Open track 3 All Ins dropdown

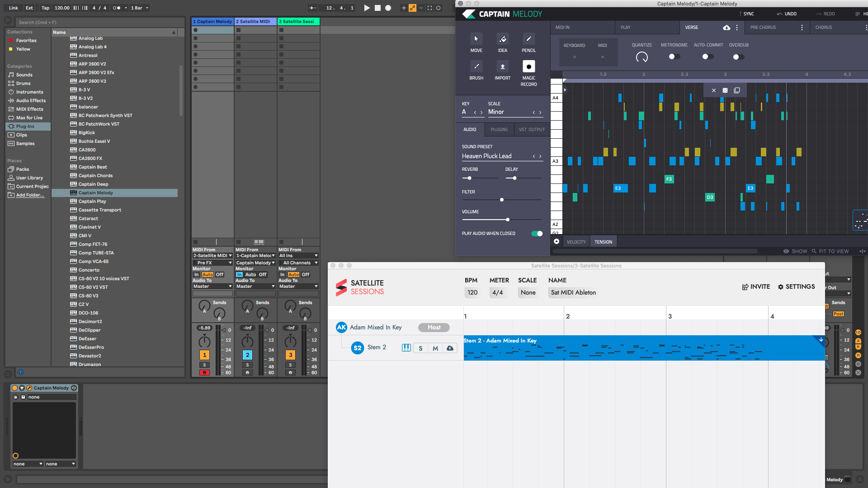pos(298,256)
